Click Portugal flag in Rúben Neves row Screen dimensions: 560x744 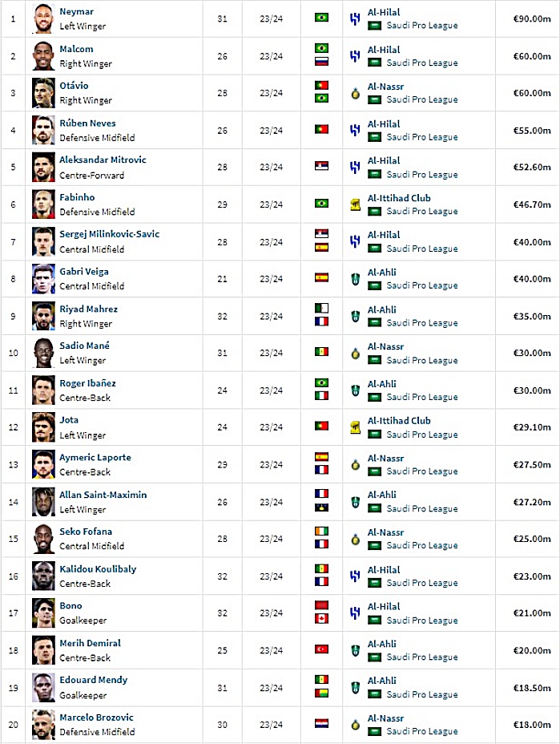pos(321,129)
